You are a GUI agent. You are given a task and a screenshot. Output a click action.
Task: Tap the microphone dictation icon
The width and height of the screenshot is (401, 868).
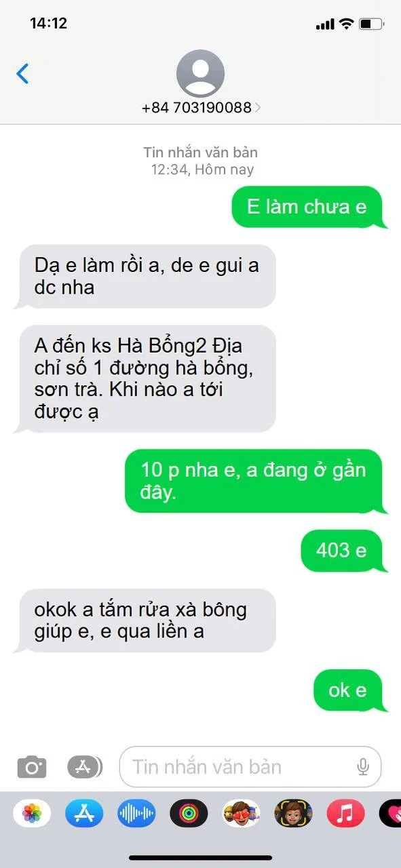coord(363,767)
